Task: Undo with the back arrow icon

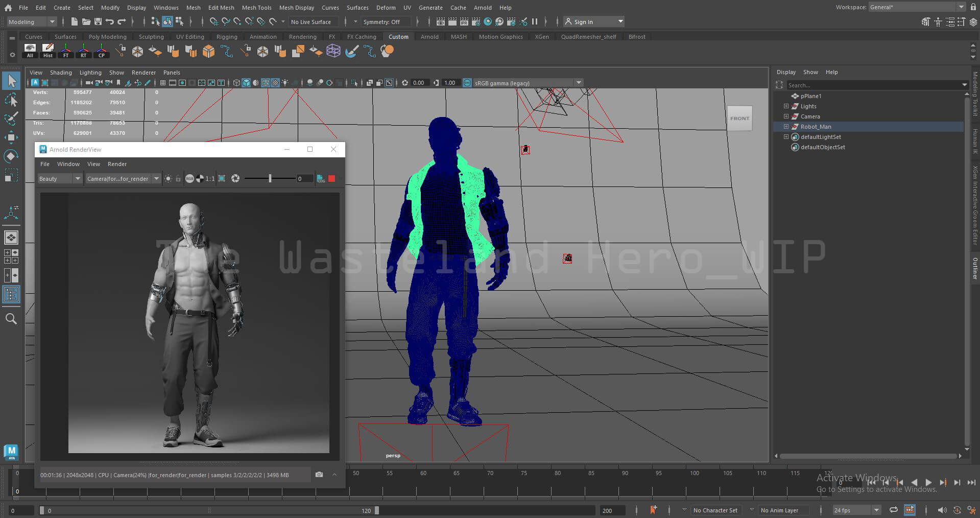Action: [110, 21]
